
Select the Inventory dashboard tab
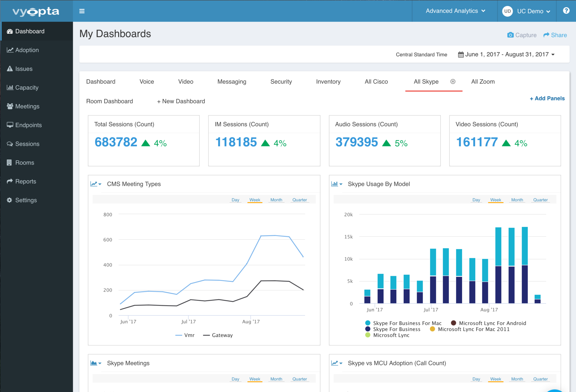click(x=328, y=82)
